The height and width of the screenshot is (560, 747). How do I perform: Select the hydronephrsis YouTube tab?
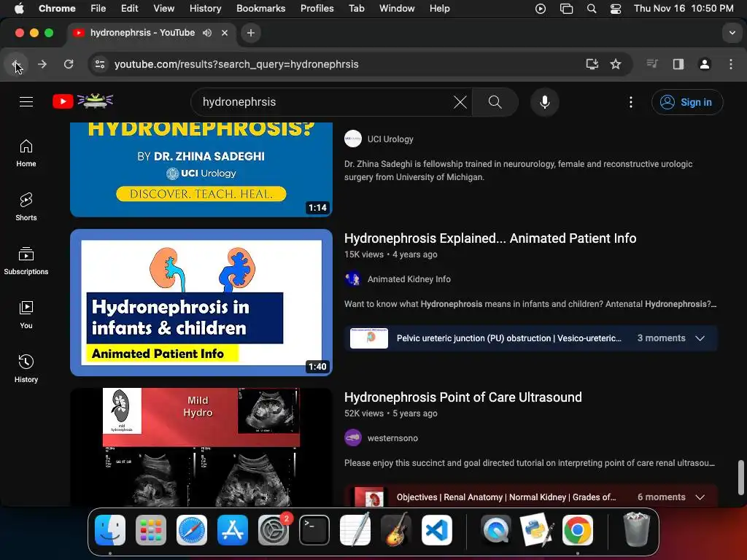tap(150, 33)
